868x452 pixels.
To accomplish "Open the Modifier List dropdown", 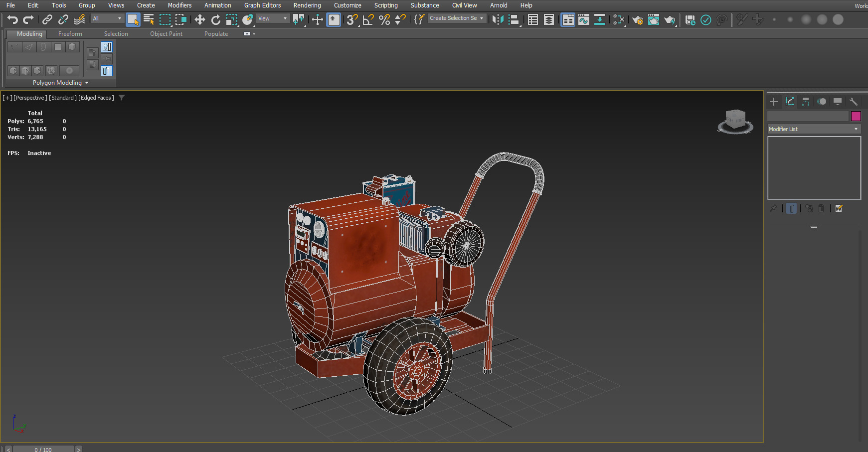I will (x=814, y=129).
